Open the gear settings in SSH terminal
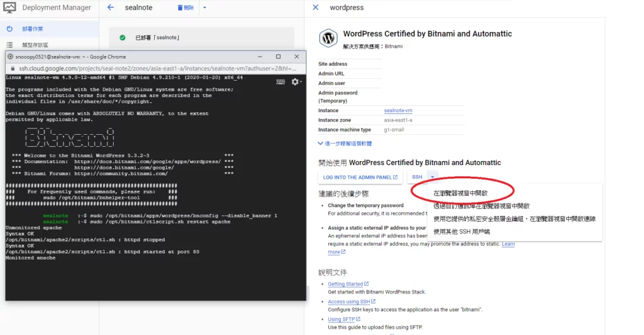 pyautogui.click(x=296, y=82)
